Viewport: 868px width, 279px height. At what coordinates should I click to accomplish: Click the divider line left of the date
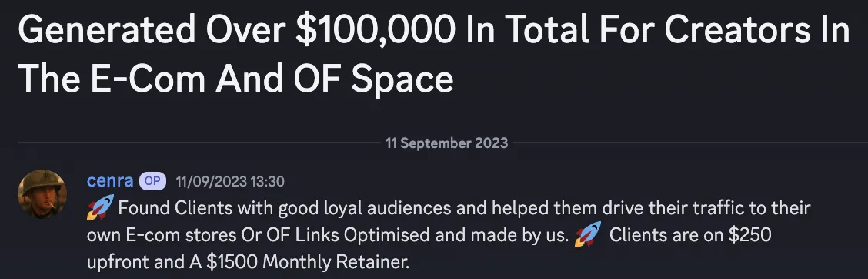pyautogui.click(x=199, y=143)
